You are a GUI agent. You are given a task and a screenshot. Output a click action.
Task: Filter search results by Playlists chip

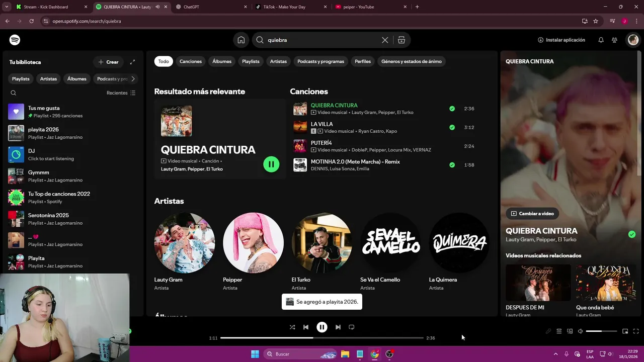[x=251, y=61]
